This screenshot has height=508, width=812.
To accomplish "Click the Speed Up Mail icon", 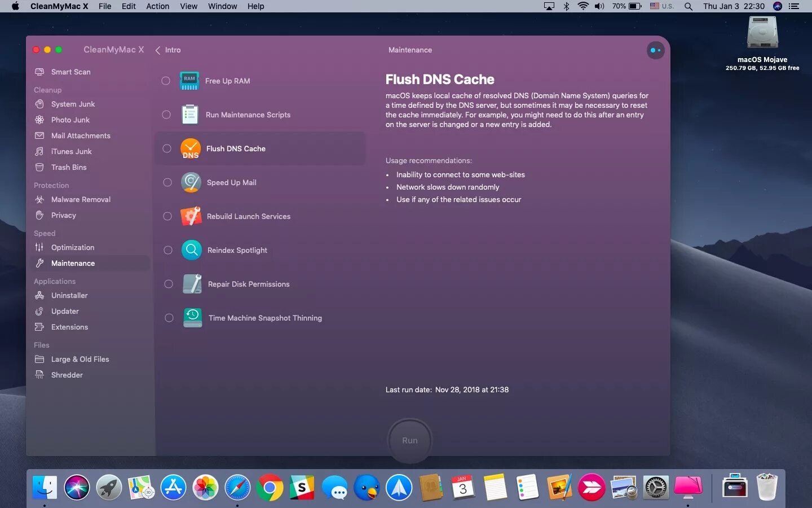I will click(191, 182).
